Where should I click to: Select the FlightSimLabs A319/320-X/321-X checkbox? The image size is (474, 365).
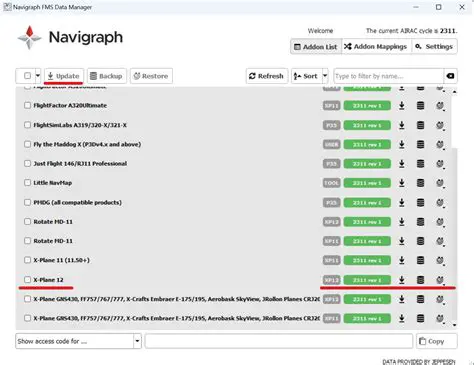pyautogui.click(x=27, y=125)
